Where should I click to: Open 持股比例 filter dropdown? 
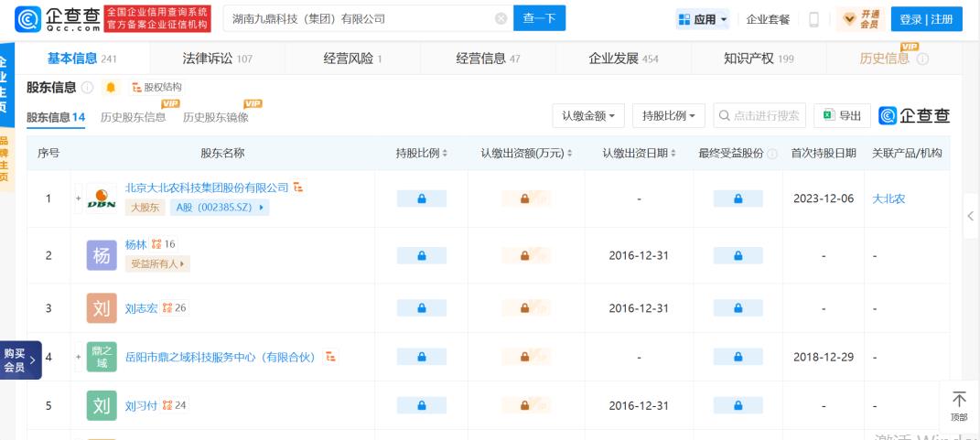(669, 115)
